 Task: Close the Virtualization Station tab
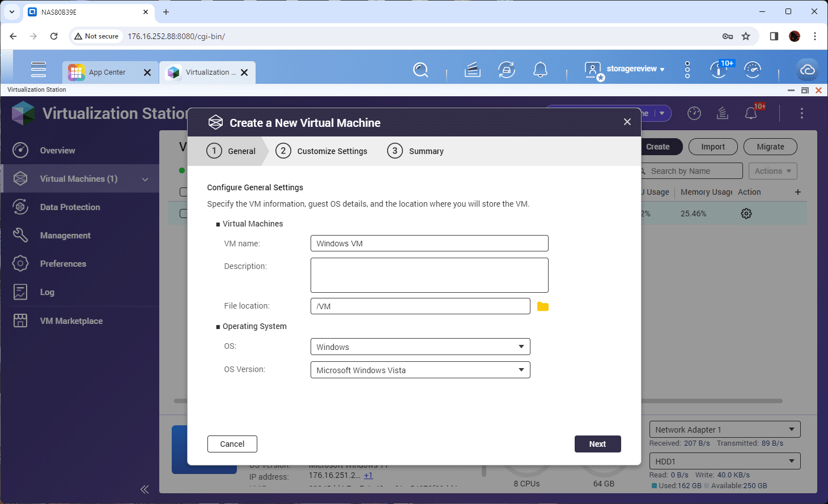click(x=244, y=72)
